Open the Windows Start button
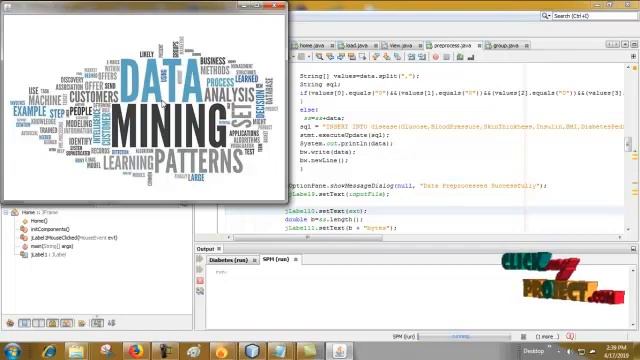 point(12,351)
